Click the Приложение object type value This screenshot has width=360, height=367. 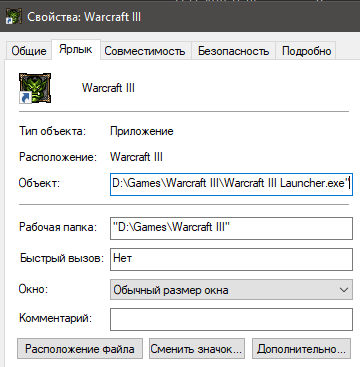click(142, 131)
